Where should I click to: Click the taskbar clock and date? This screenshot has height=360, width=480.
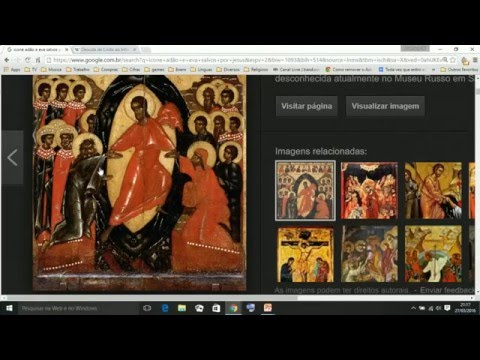[465, 308]
